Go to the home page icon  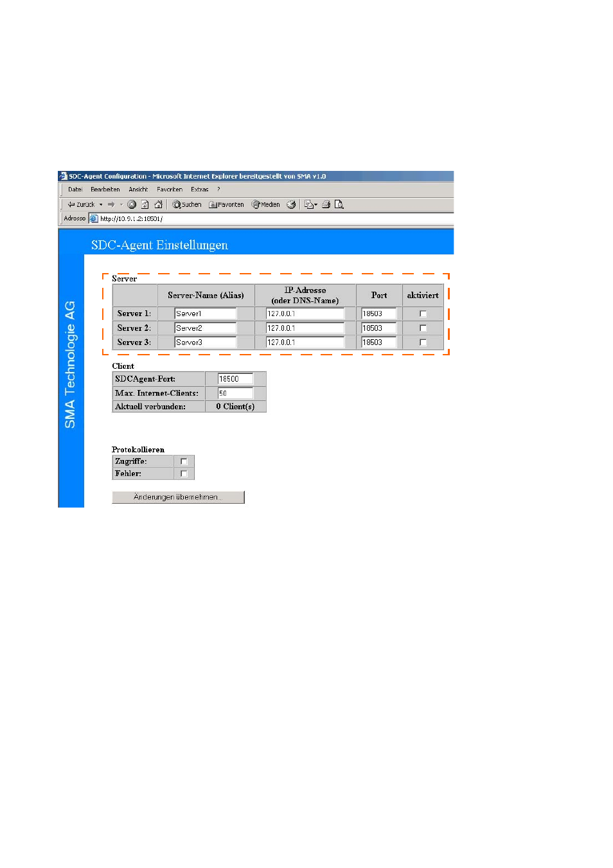158,204
